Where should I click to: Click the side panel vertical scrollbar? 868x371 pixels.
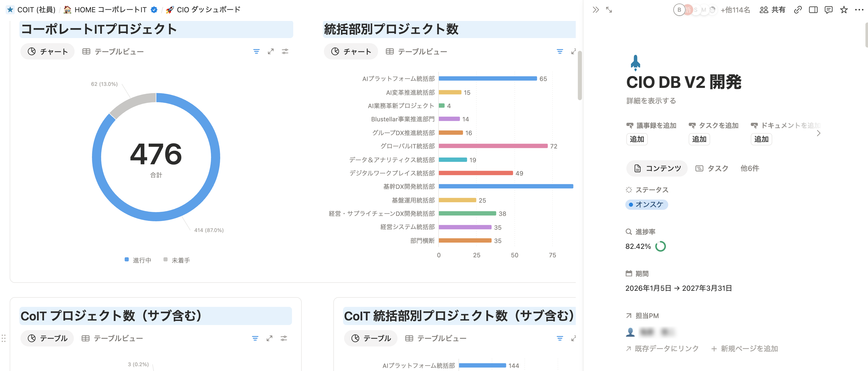(866, 35)
